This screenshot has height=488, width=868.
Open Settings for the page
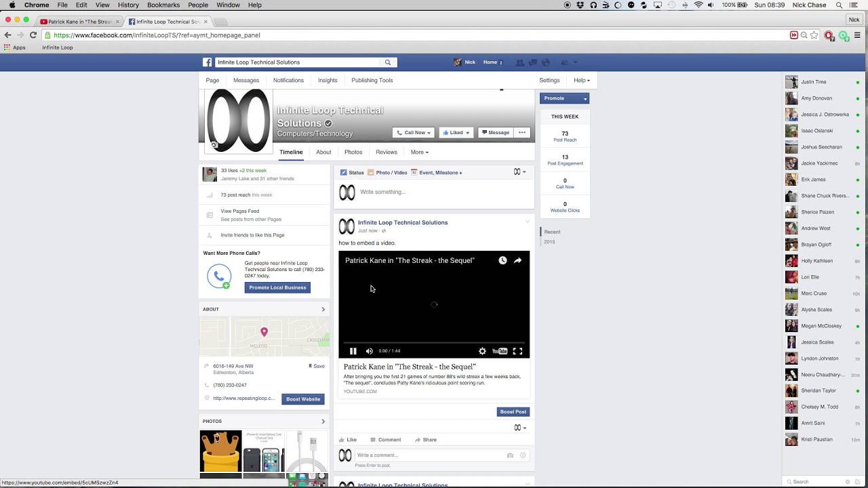(549, 80)
